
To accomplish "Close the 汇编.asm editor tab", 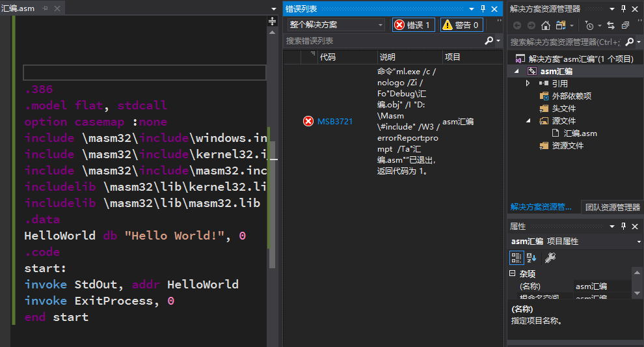I will click(57, 8).
